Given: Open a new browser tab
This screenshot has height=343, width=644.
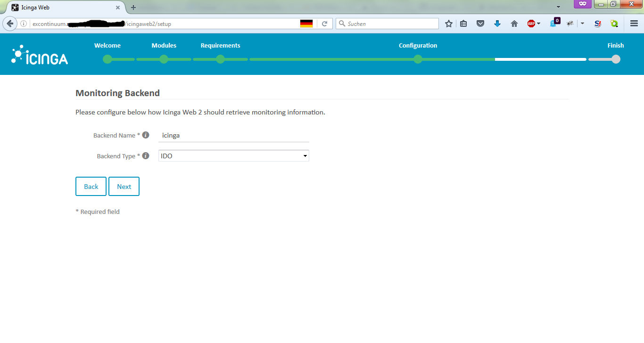Looking at the screenshot, I should (x=133, y=8).
